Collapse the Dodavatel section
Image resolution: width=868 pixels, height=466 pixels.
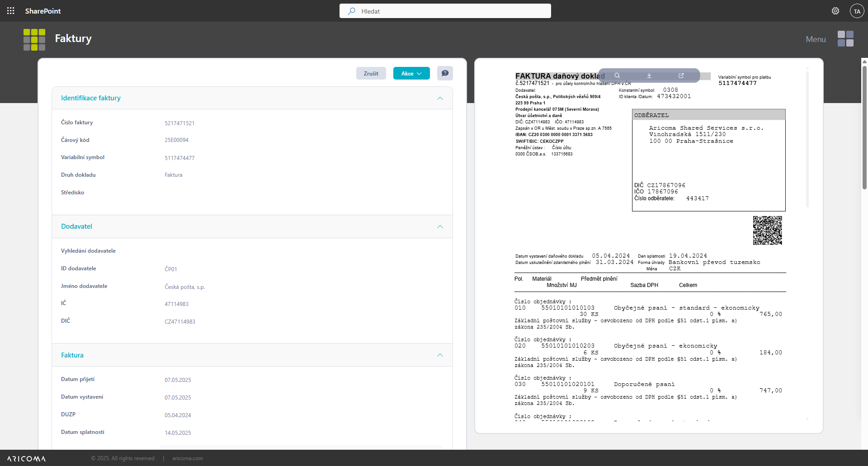point(440,226)
